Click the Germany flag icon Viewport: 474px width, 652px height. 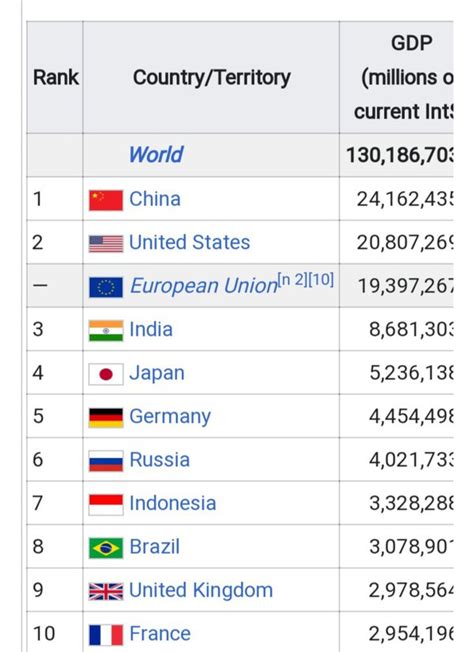pyautogui.click(x=106, y=418)
